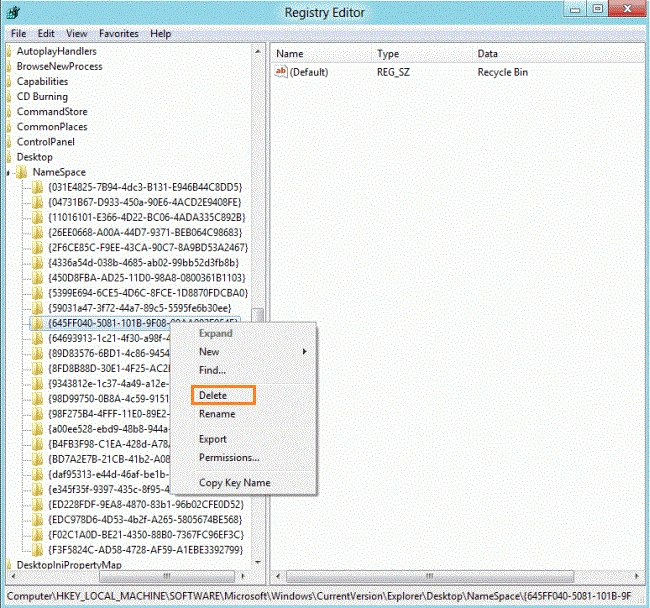Click the tree pane scroll-down arrow
Screen dimensions: 650x608
tap(258, 562)
